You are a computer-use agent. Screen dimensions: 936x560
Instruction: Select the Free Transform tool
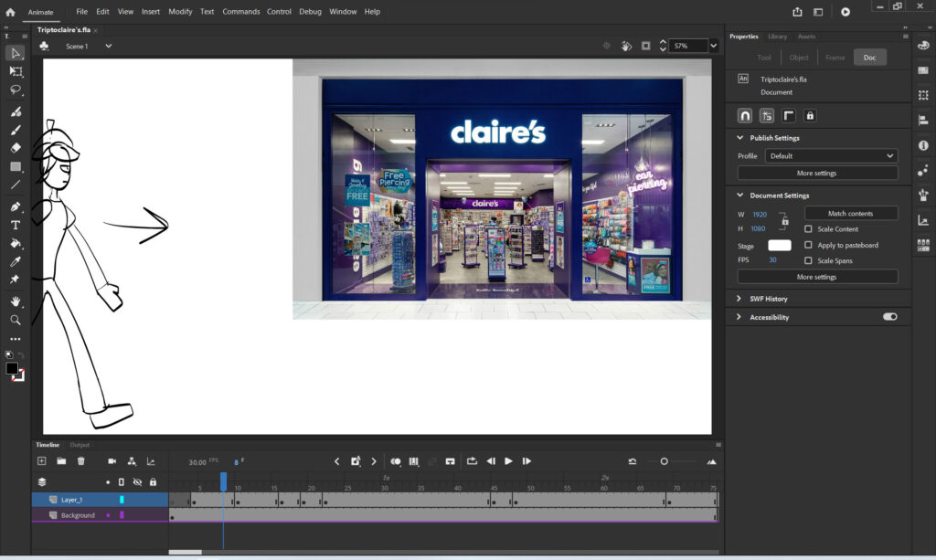(x=16, y=71)
